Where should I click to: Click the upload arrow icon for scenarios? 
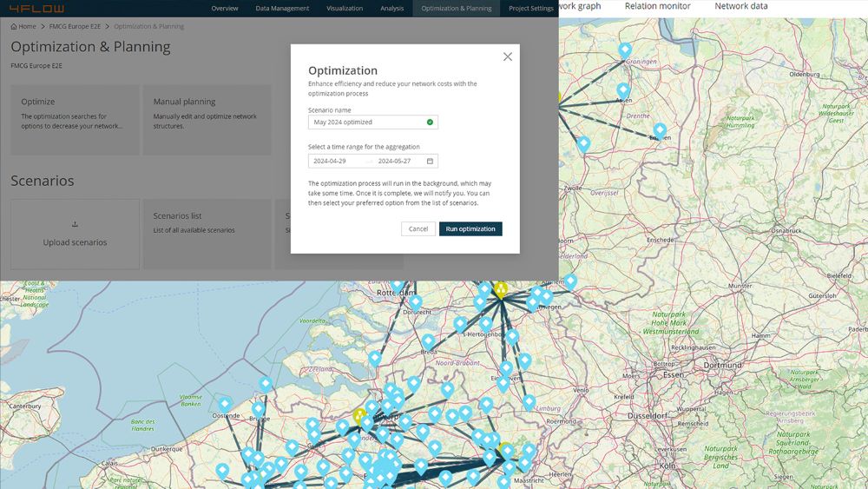click(x=75, y=224)
